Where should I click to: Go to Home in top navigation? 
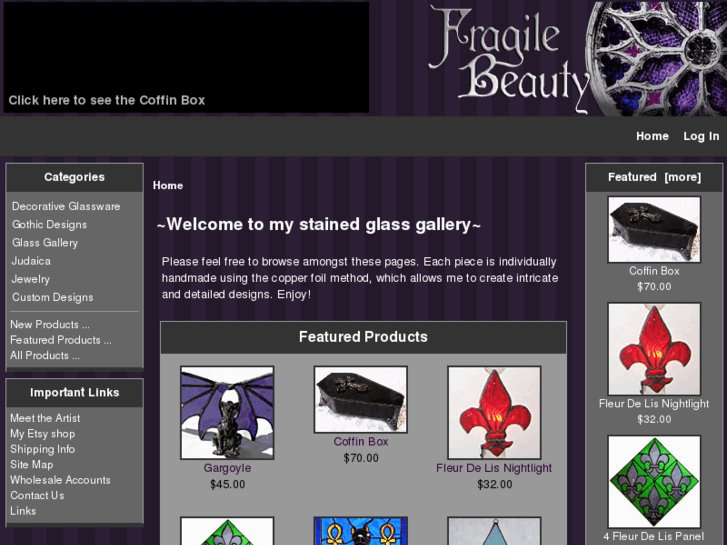click(652, 136)
